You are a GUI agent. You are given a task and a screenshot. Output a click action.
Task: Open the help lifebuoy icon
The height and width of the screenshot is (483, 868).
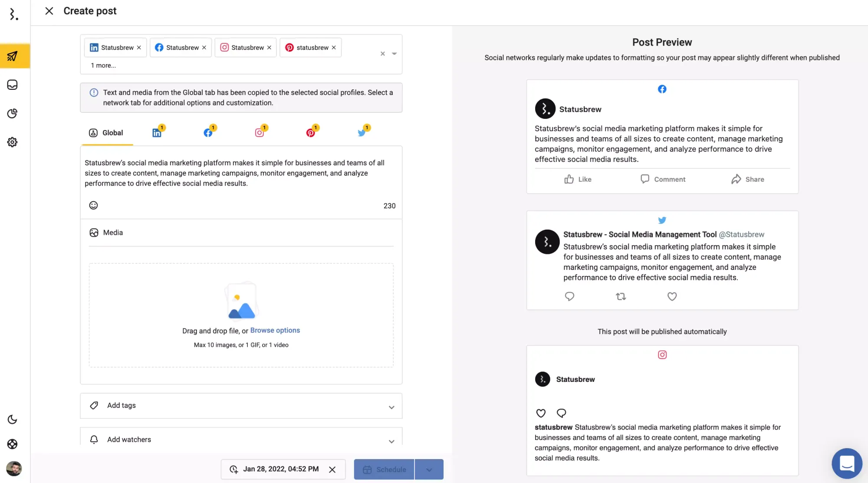13,444
